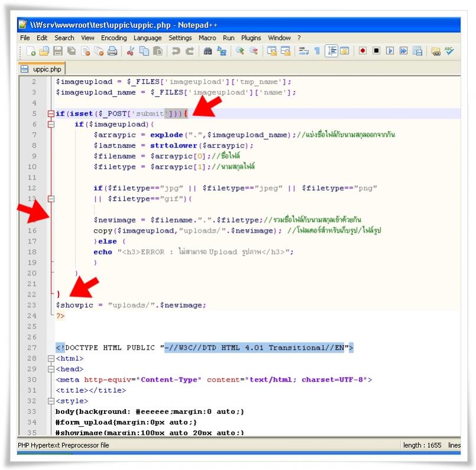Click "strtolower" in the code on line 8
The height and width of the screenshot is (470, 476).
pyautogui.click(x=174, y=146)
